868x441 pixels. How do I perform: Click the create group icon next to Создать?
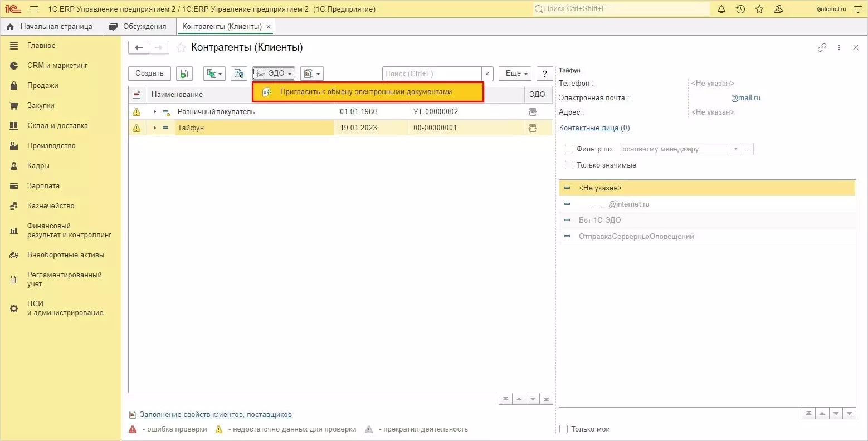tap(184, 73)
